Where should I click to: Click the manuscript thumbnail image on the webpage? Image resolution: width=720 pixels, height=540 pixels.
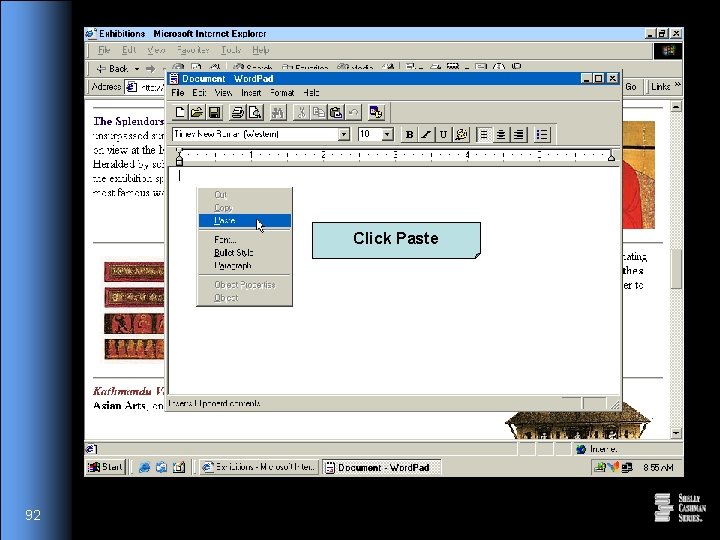pyautogui.click(x=134, y=310)
